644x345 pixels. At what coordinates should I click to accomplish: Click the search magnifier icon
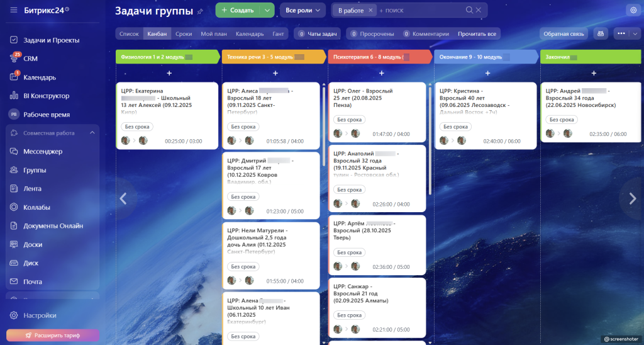click(469, 10)
